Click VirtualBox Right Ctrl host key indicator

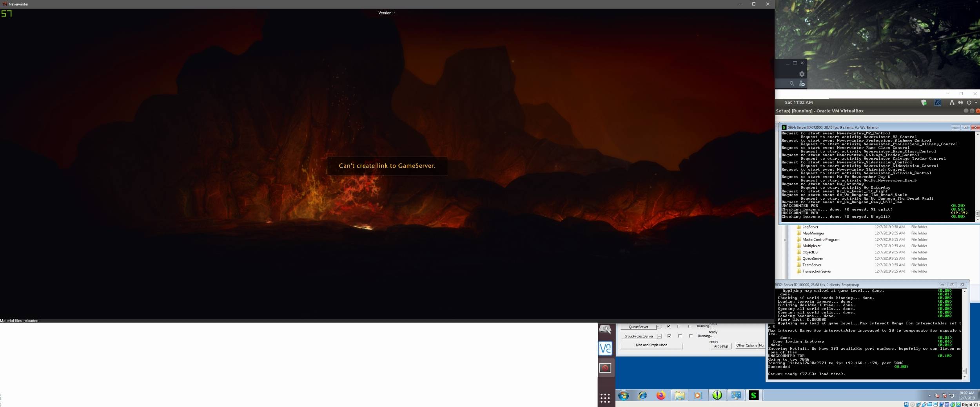pos(970,405)
